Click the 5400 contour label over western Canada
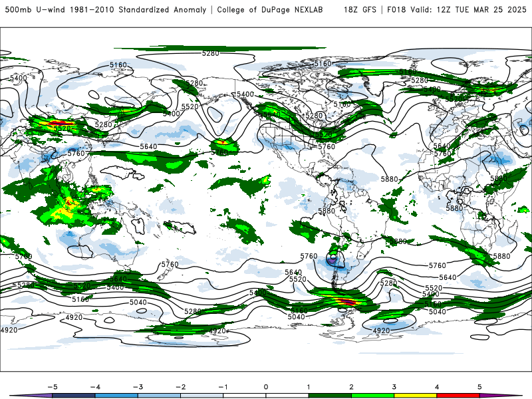 pos(245,94)
